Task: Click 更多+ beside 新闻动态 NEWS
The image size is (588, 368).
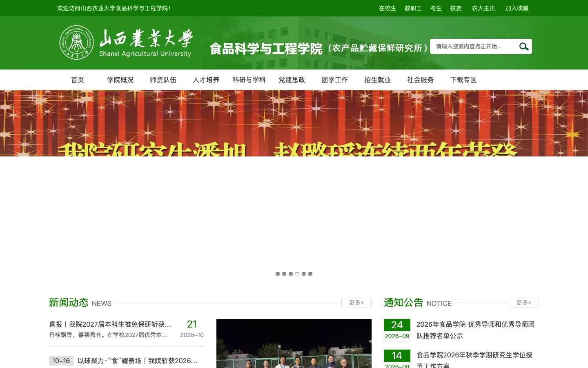Action: (x=356, y=303)
